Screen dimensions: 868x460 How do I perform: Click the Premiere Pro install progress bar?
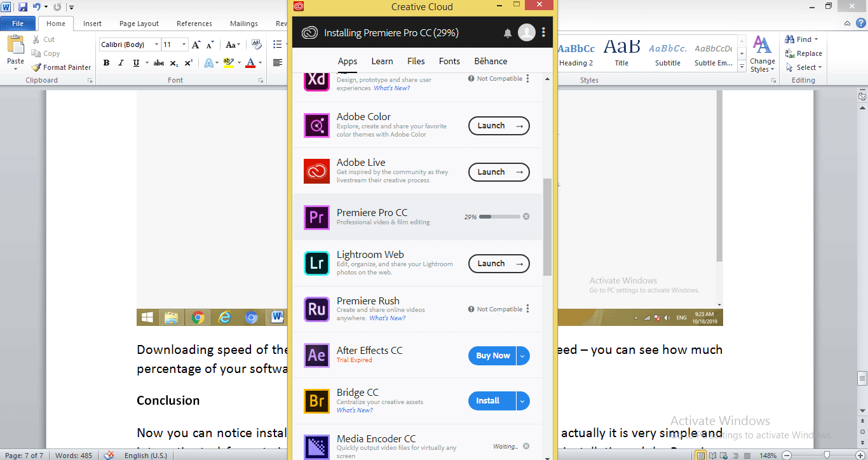point(499,217)
